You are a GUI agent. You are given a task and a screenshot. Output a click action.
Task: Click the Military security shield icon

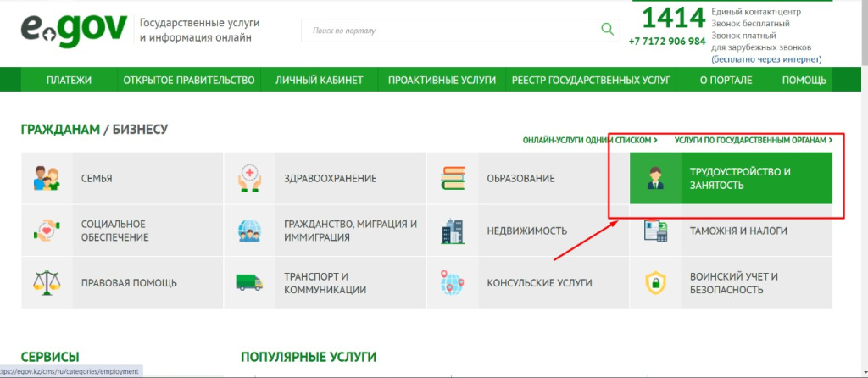(x=655, y=283)
